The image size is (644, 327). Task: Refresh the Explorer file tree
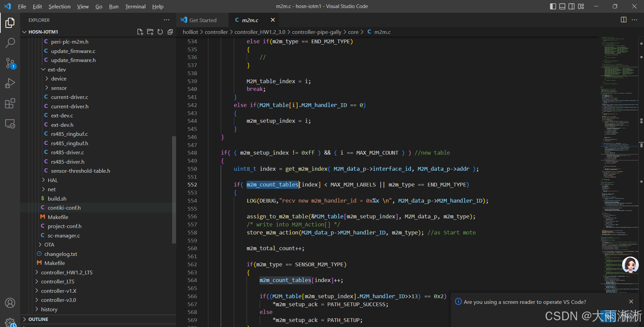tap(160, 32)
